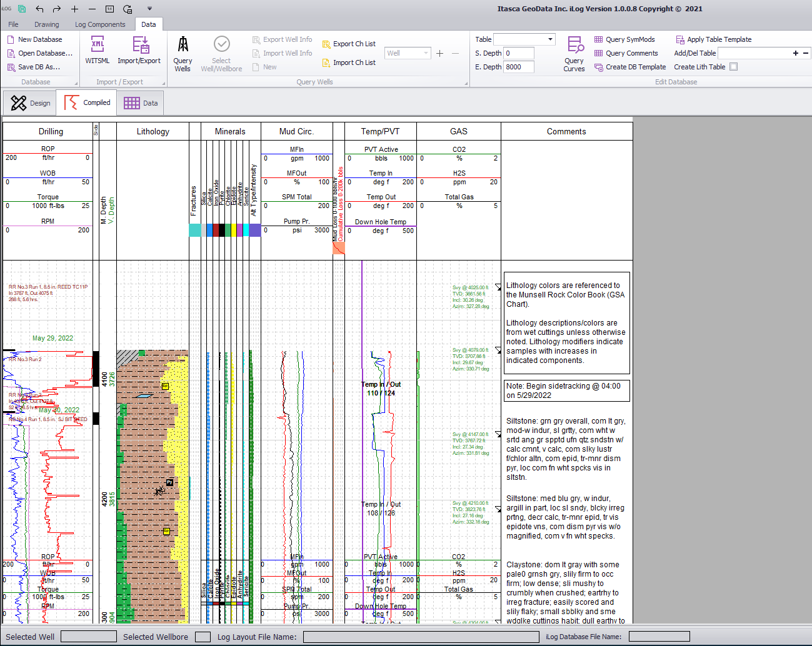812x646 pixels.
Task: Select the cyan Fractures color swatch
Action: pyautogui.click(x=194, y=230)
